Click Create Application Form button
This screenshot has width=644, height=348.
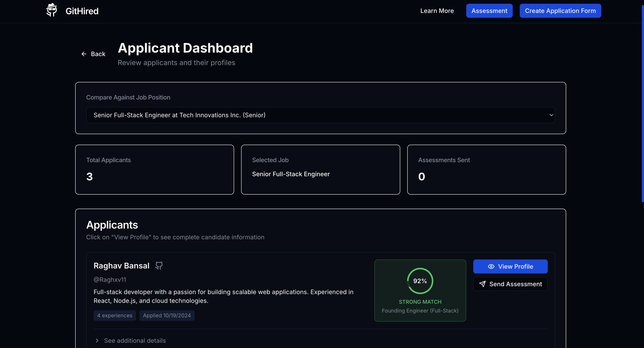tap(560, 11)
